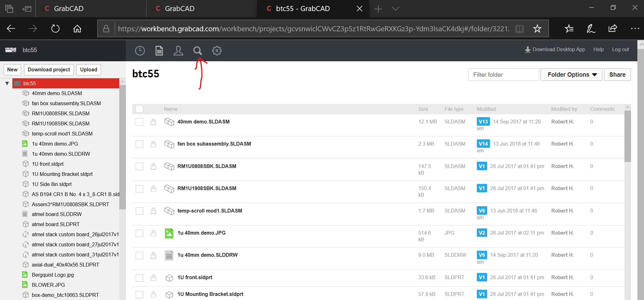This screenshot has height=300, width=644.
Task: Check the temp-scroll mod1.SLDASM row checkbox
Action: [x=139, y=211]
